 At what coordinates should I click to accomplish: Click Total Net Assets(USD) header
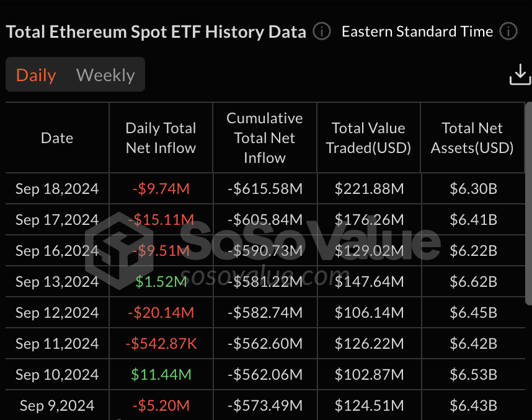tap(472, 138)
